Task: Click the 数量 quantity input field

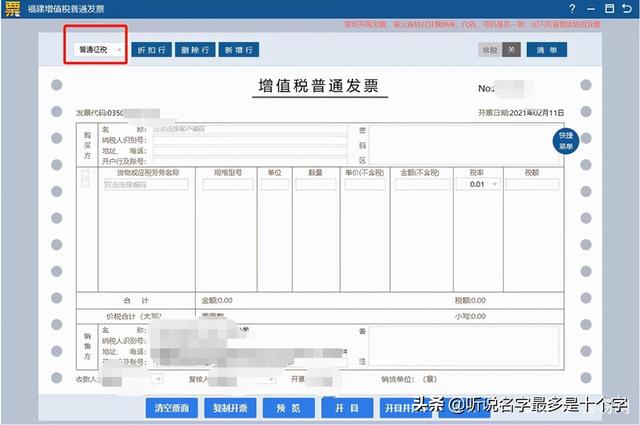Action: (316, 185)
